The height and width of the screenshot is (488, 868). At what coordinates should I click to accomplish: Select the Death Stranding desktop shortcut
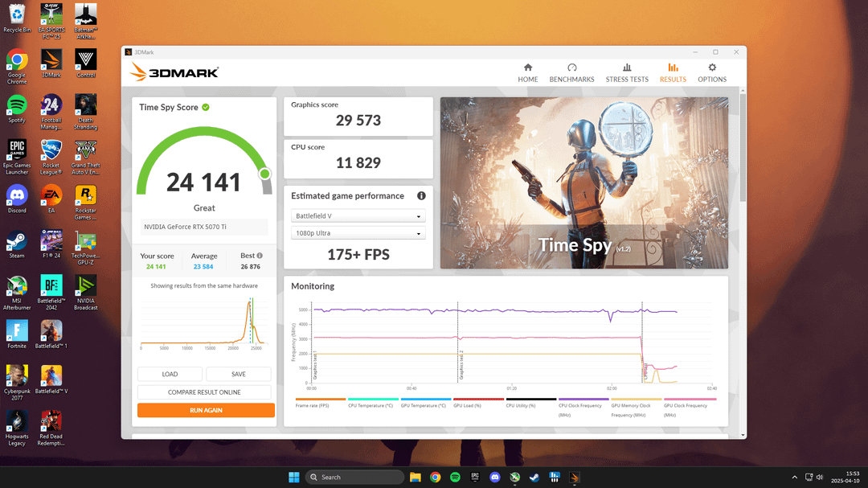point(86,113)
